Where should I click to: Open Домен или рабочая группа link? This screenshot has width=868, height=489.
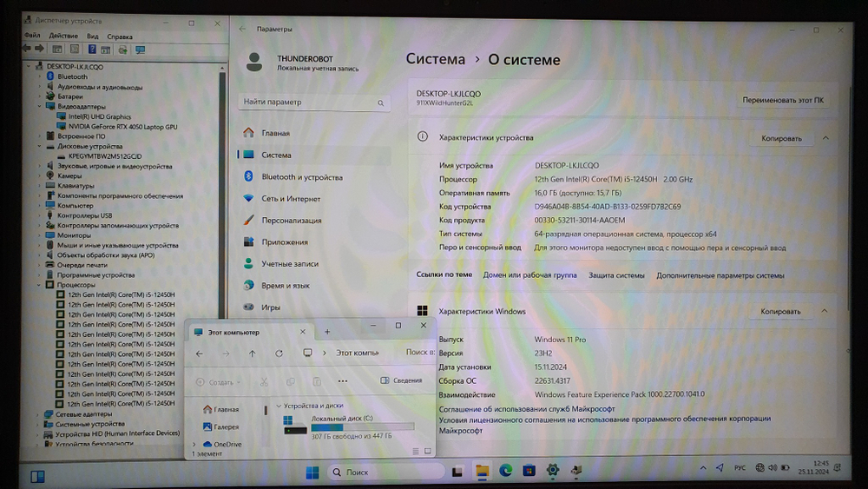coord(529,275)
